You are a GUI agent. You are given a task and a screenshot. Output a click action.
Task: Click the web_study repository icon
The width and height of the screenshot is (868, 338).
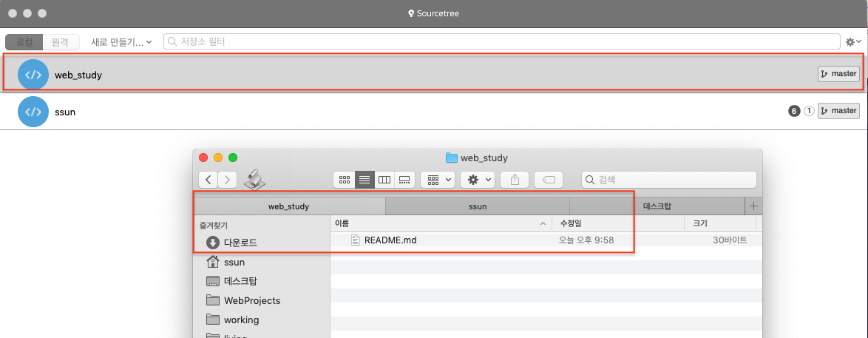[34, 74]
